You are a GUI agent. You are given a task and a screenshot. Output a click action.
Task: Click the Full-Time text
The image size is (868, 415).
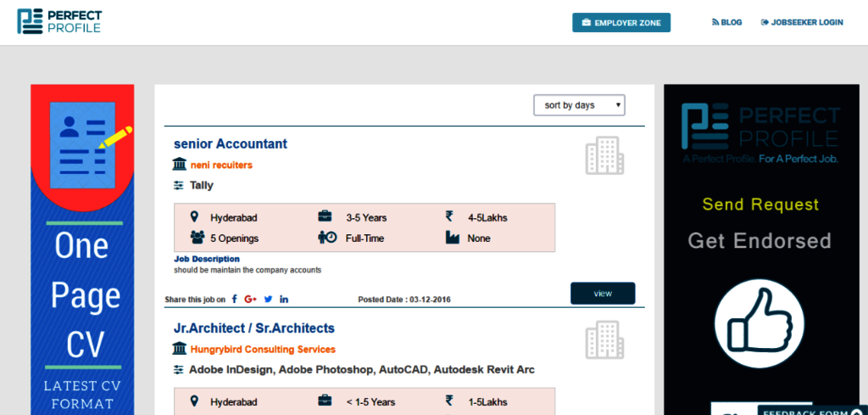(x=364, y=238)
